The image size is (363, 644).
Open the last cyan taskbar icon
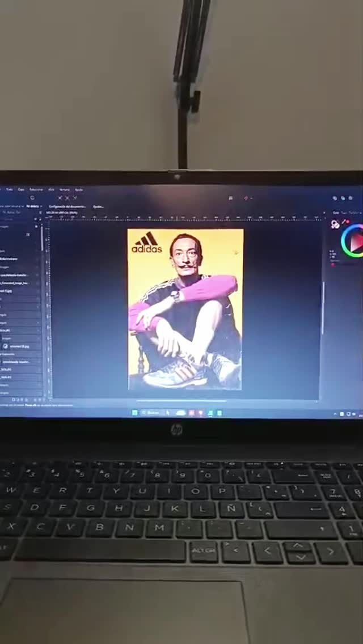tap(219, 413)
